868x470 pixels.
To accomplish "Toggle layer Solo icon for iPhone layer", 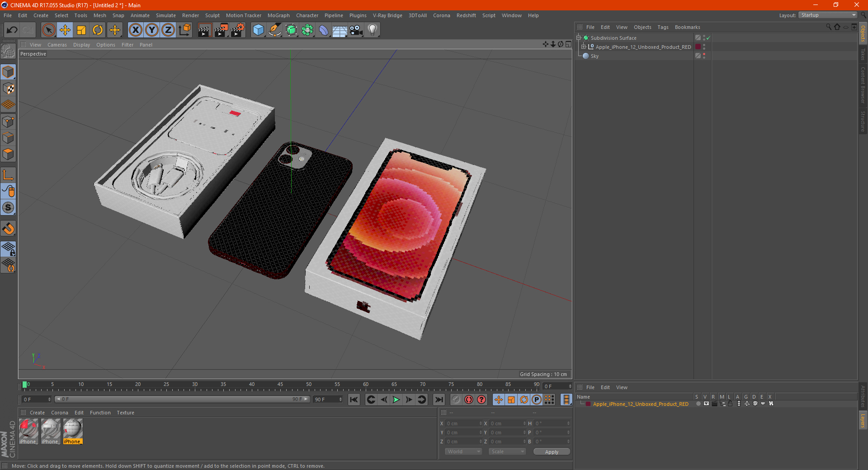I will (x=698, y=404).
